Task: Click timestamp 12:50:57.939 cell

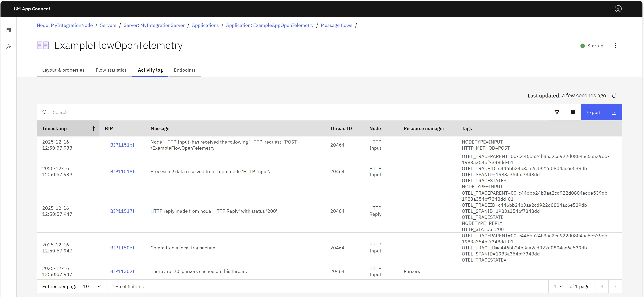Action: click(x=57, y=171)
